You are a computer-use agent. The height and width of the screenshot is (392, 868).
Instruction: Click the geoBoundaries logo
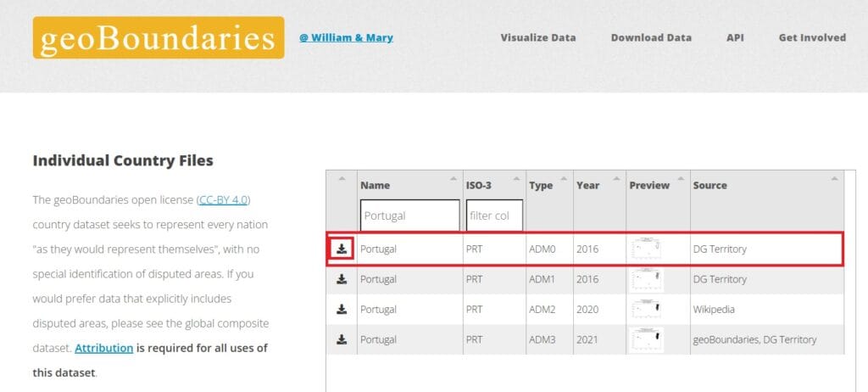click(x=159, y=37)
